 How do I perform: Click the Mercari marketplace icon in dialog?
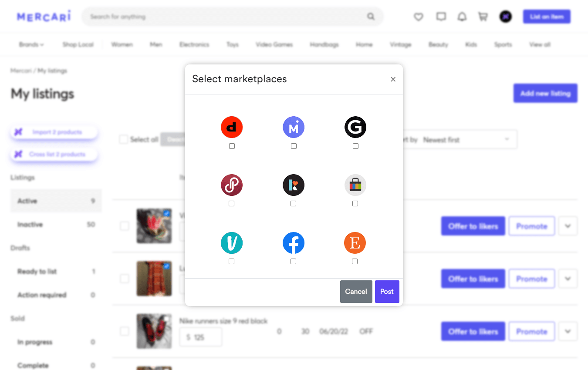click(x=294, y=128)
